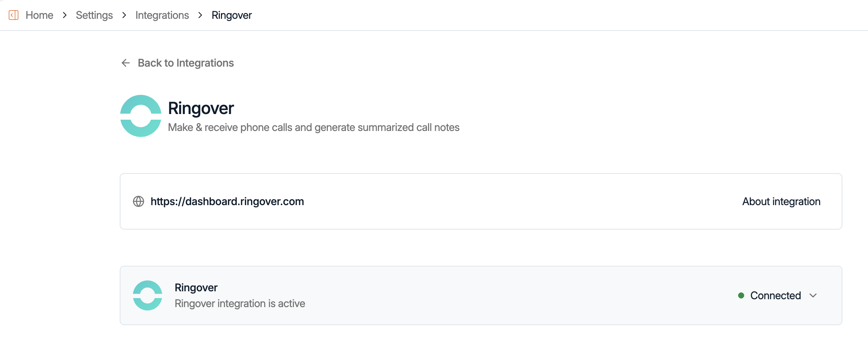Navigate to Settings breadcrumb
The width and height of the screenshot is (868, 344).
click(x=94, y=15)
